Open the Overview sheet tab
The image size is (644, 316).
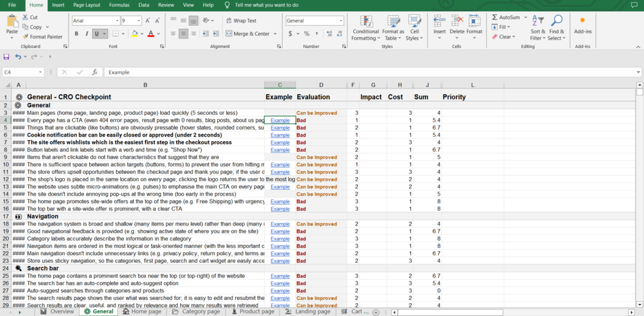coord(57,312)
